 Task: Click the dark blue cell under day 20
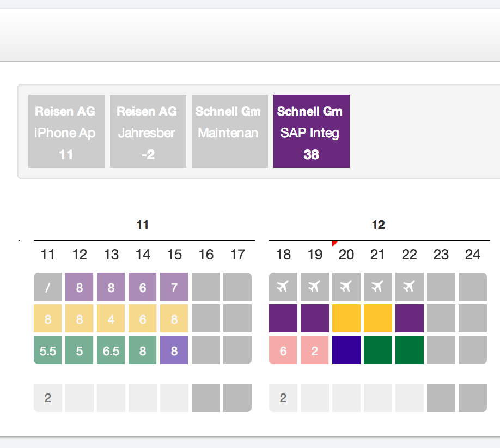click(346, 350)
